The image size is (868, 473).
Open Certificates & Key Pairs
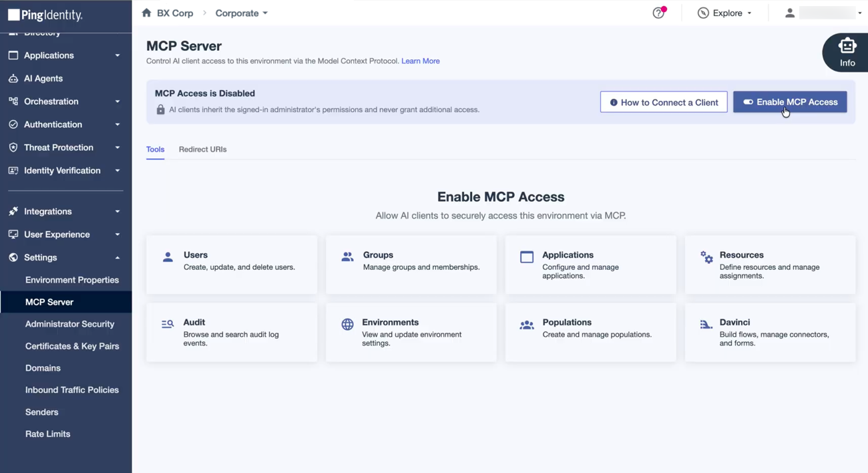(72, 346)
